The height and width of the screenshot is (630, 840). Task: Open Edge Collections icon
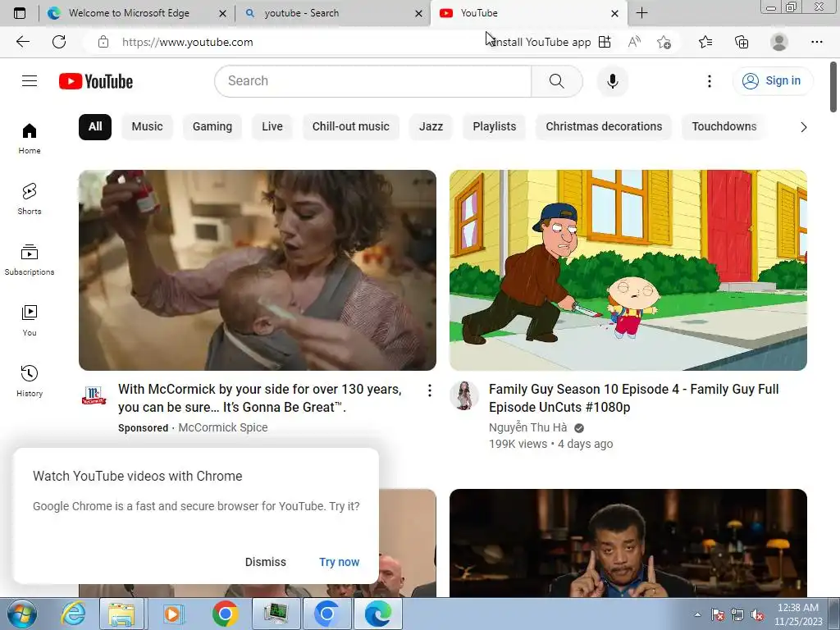pos(742,42)
